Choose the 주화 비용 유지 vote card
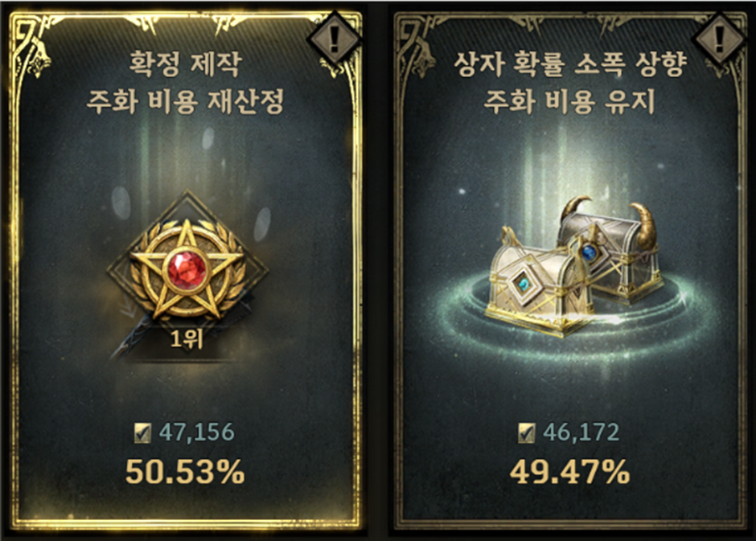This screenshot has height=541, width=756. [x=570, y=271]
